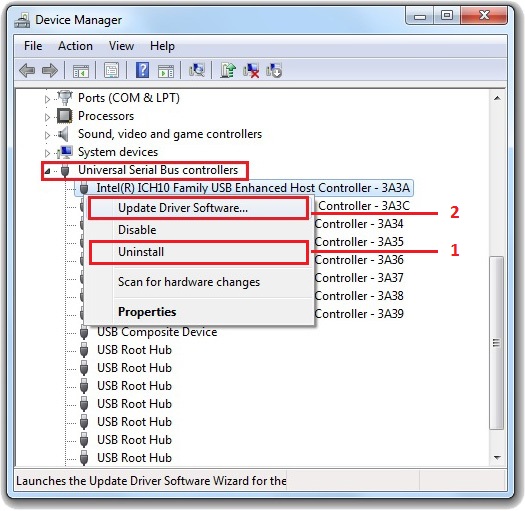Viewport: 525px width, 511px height.
Task: Expand the Ports (COM & LPT) node
Action: 47,99
